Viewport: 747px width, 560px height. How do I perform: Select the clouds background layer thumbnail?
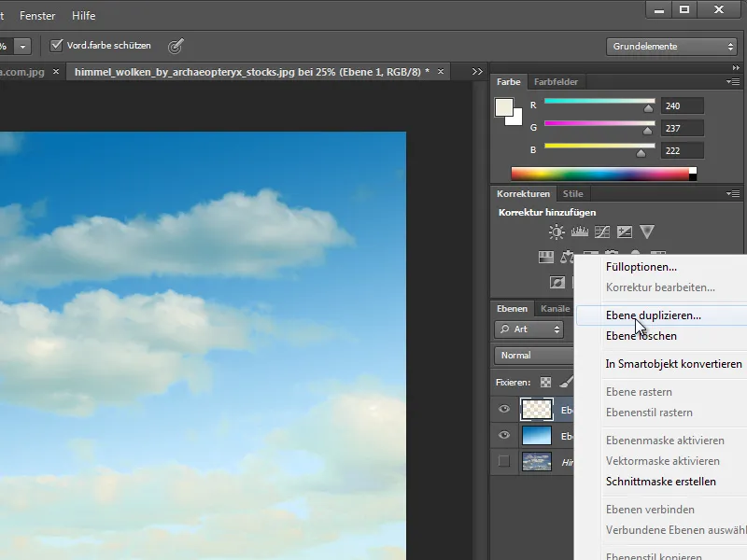click(x=537, y=462)
